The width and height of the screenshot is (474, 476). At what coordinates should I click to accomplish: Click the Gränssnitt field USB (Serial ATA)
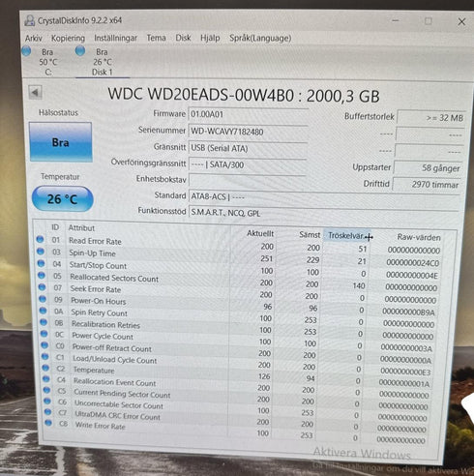[248, 148]
